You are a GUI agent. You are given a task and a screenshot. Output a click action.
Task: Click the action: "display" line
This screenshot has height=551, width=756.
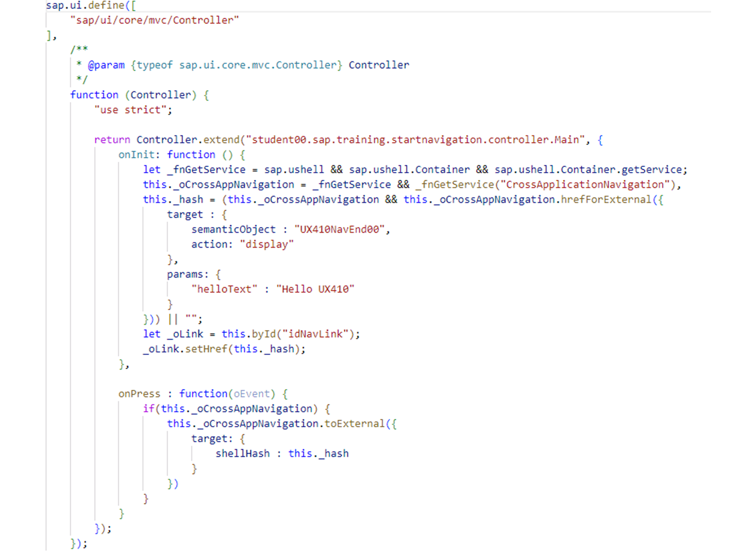click(x=242, y=245)
